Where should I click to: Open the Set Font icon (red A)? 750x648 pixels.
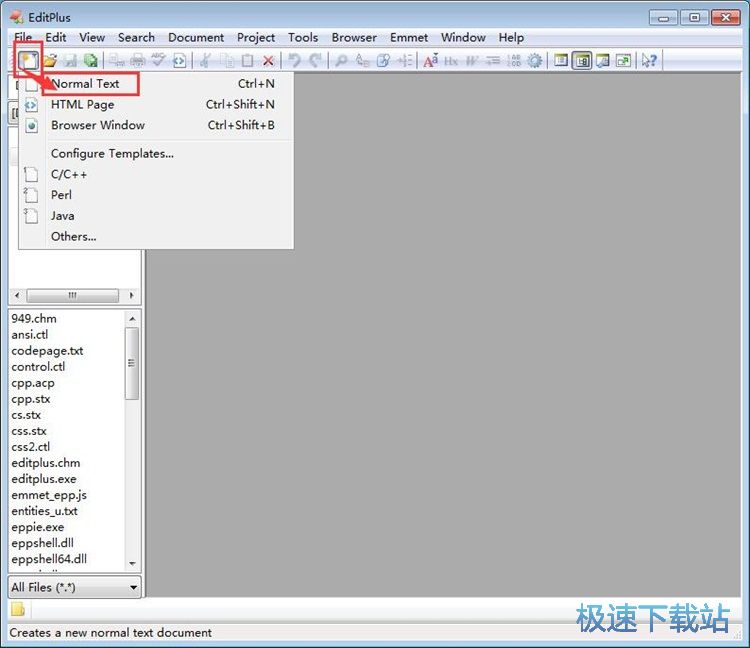[x=430, y=61]
